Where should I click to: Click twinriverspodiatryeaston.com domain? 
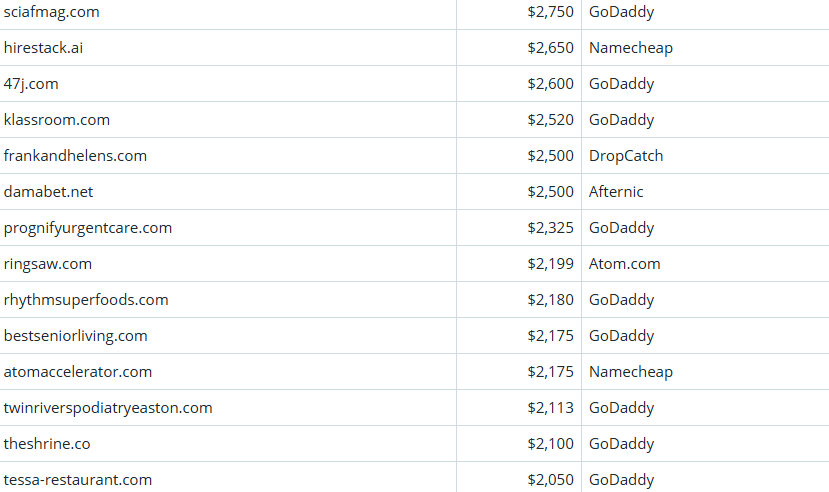[x=108, y=408]
